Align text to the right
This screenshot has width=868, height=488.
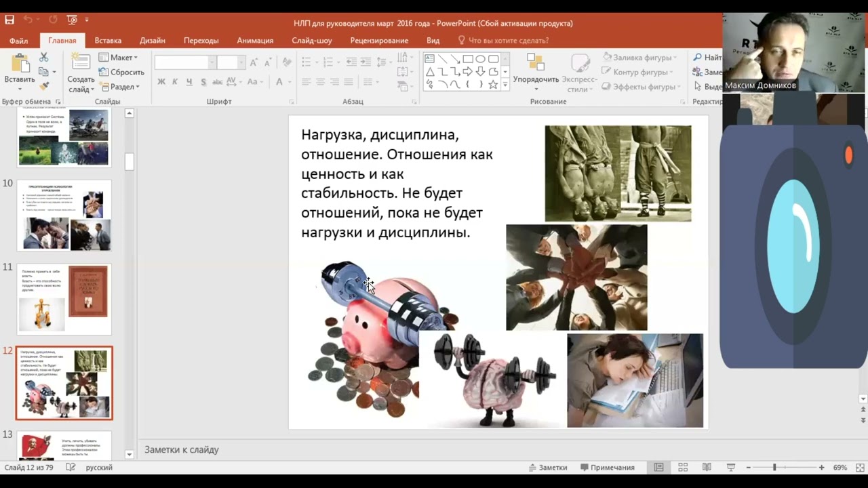(x=334, y=82)
